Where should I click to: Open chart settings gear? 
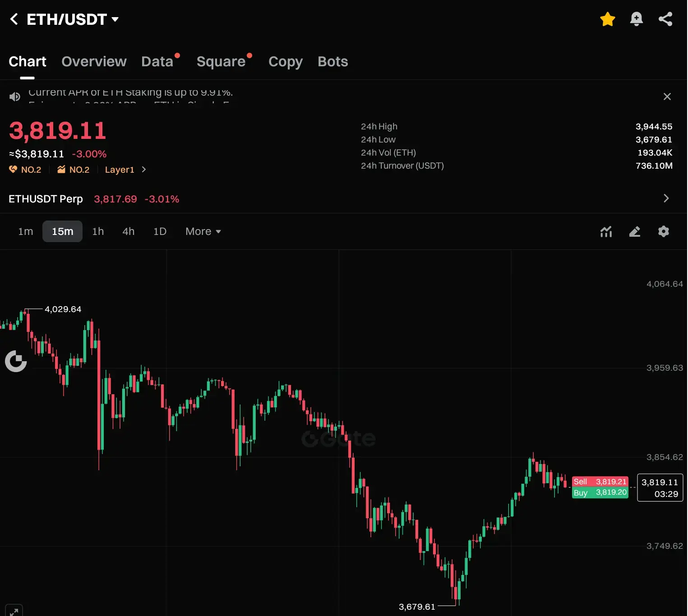click(663, 231)
